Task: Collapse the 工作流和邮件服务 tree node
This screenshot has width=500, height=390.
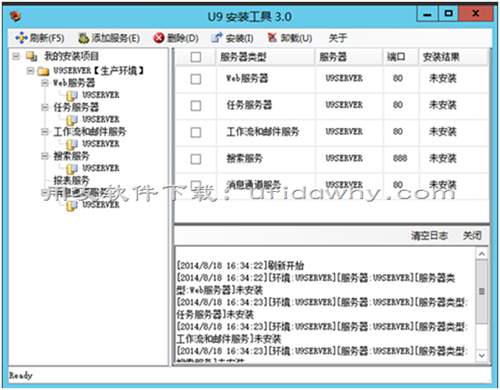Action: 45,132
